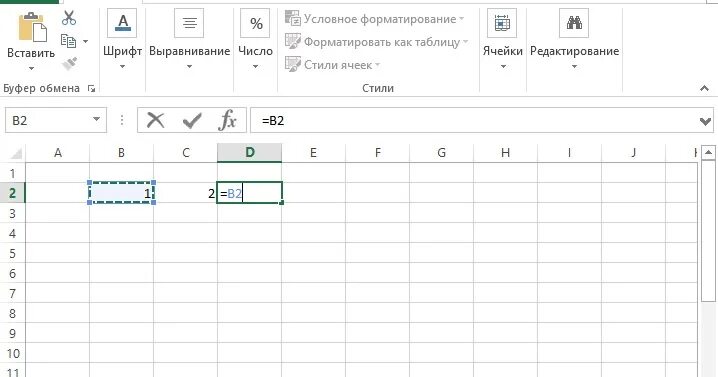Click Форматировать как таблицу
This screenshot has width=718, height=377.
coord(376,42)
